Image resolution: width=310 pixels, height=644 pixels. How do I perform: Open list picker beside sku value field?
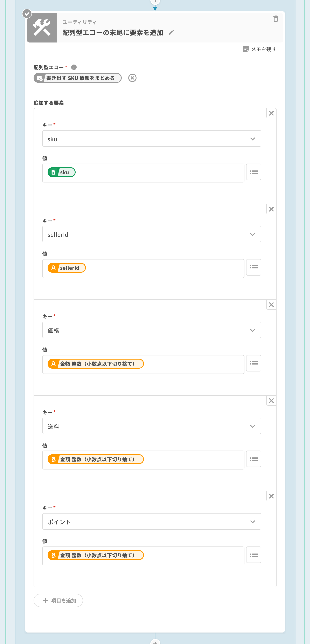253,172
